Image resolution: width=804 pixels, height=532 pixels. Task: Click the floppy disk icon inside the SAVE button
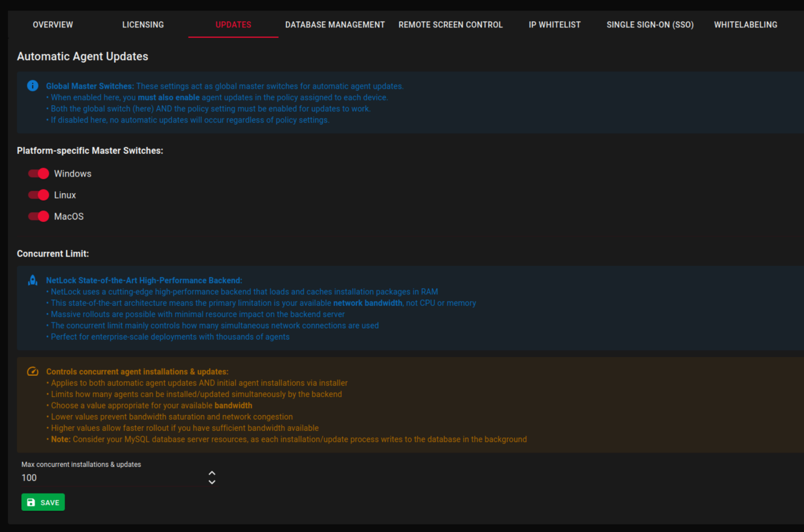(x=31, y=502)
